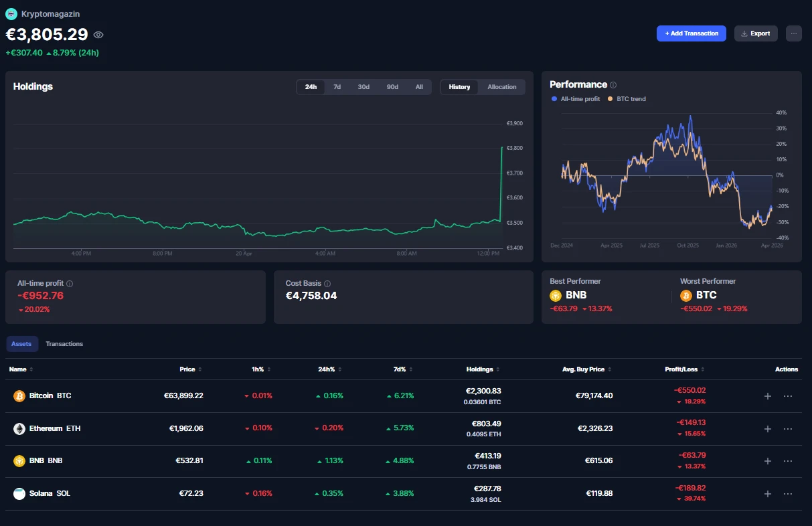Image resolution: width=812 pixels, height=526 pixels.
Task: Click the plus icon in Bitcoin row
Action: (x=768, y=396)
